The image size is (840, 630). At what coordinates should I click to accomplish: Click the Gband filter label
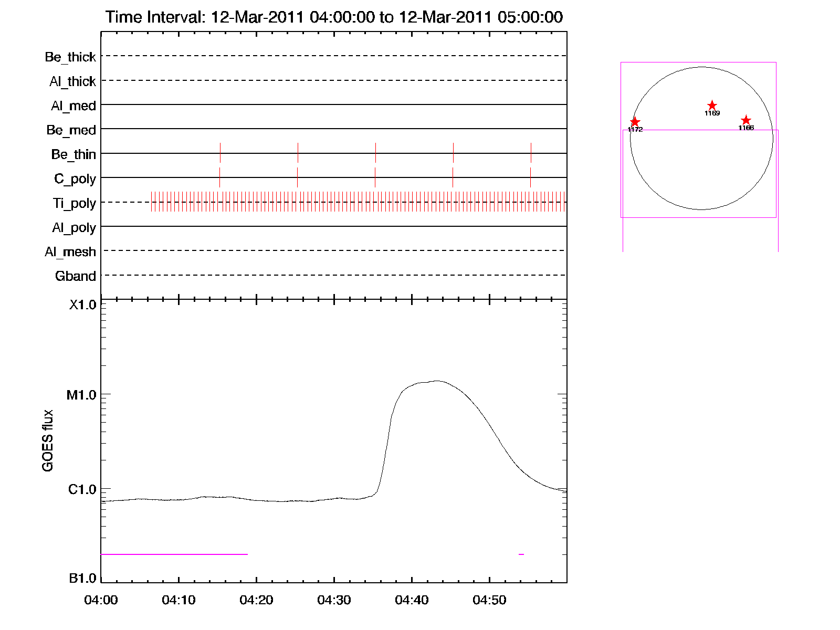pyautogui.click(x=76, y=276)
